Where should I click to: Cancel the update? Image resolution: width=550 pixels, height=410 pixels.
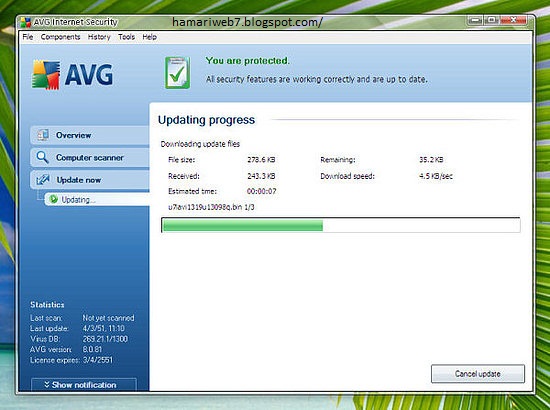pos(478,374)
